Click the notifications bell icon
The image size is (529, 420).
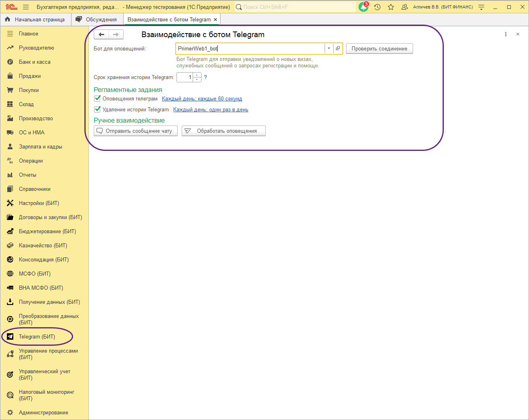point(363,7)
